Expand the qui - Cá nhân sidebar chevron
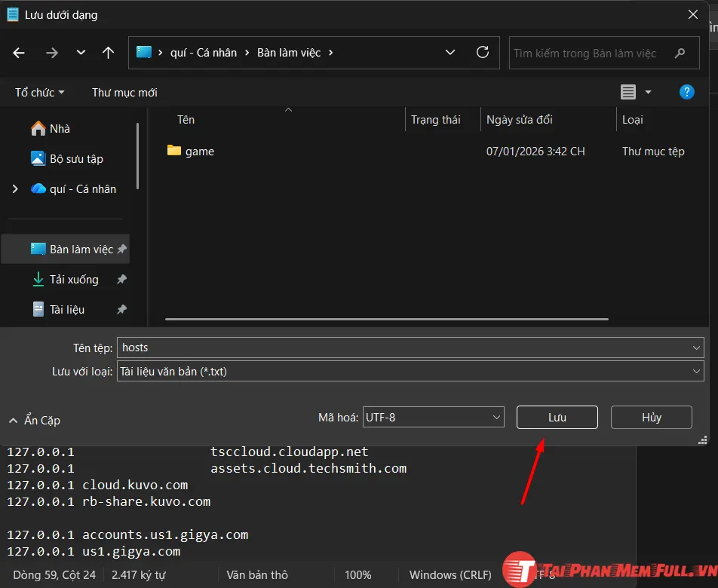Viewport: 718px width, 588px height. [14, 188]
